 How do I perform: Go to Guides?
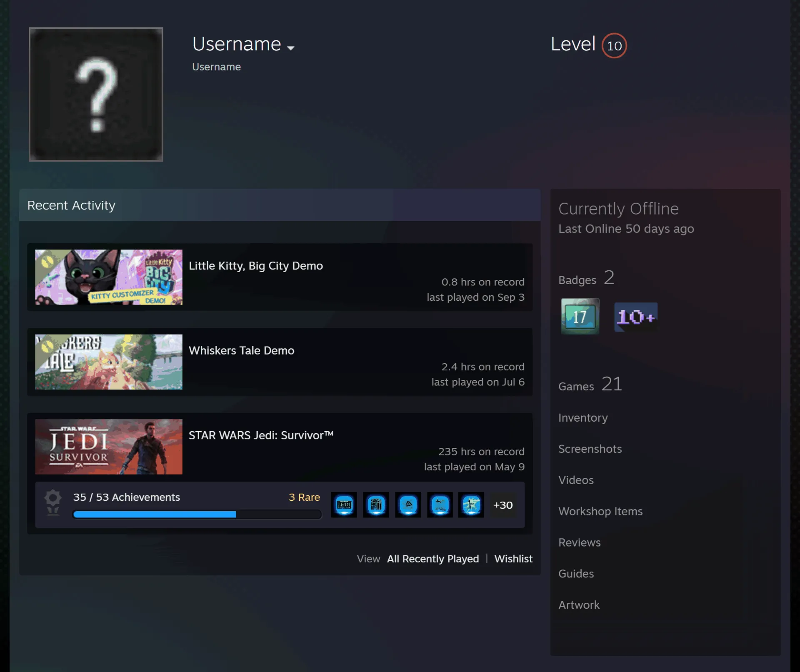(576, 574)
